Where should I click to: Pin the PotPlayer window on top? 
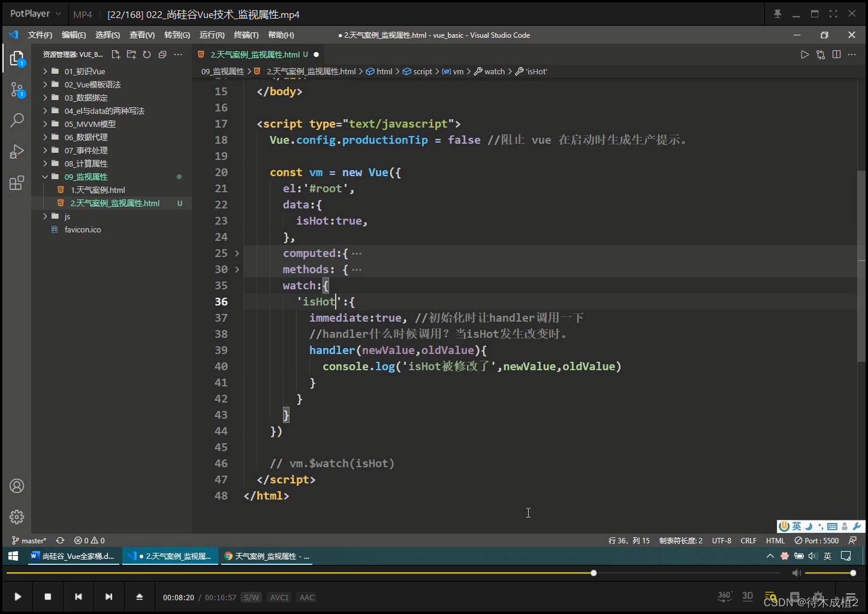pyautogui.click(x=777, y=14)
